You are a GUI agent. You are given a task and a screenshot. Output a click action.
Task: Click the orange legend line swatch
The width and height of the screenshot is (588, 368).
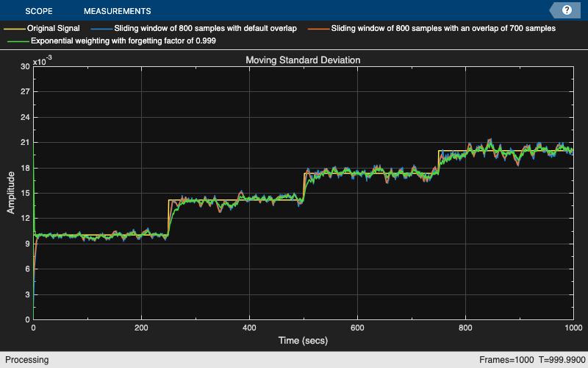pos(318,29)
